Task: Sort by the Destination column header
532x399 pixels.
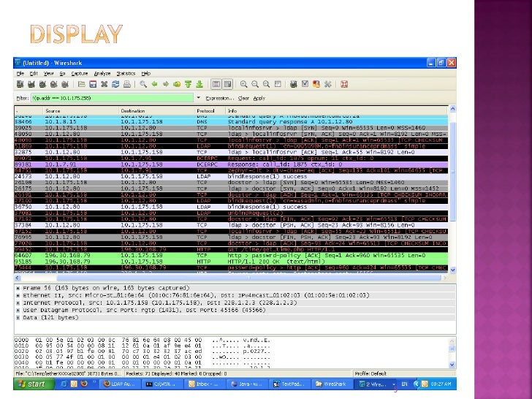Action: [156, 111]
